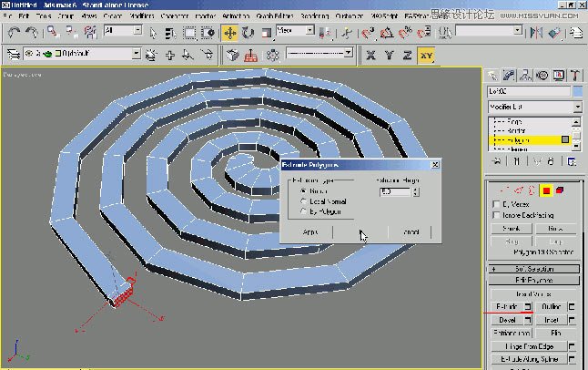Click the object color swatch beside name

[x=576, y=92]
